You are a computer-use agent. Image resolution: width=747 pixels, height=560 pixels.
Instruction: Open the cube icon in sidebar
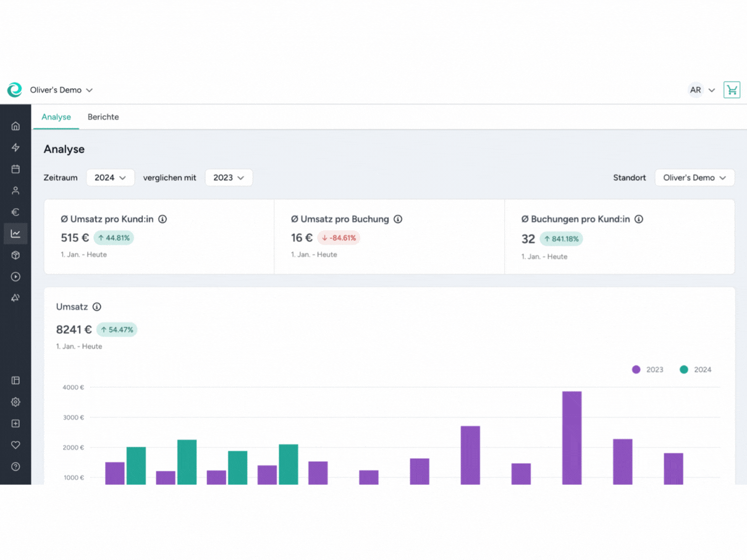point(15,255)
